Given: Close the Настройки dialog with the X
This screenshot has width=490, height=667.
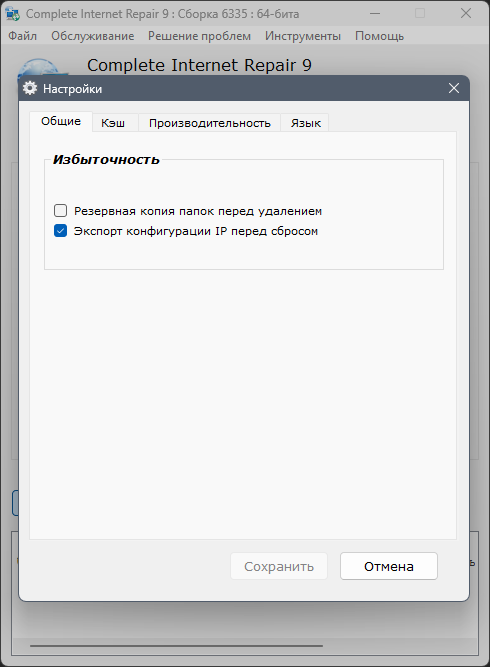Looking at the screenshot, I should (x=454, y=88).
